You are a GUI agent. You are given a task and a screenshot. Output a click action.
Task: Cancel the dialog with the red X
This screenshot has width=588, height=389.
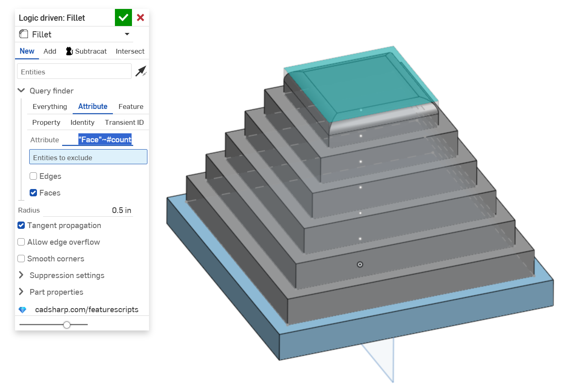pyautogui.click(x=141, y=17)
